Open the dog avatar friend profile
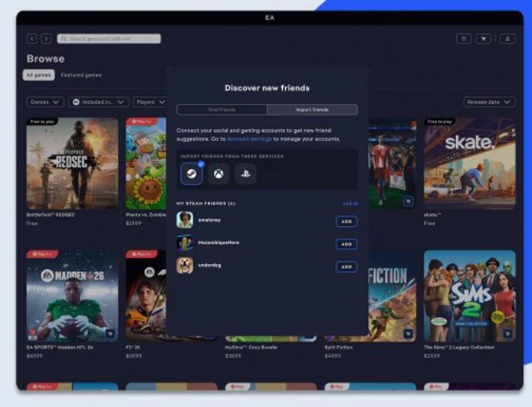The width and height of the screenshot is (532, 407). pos(185,265)
